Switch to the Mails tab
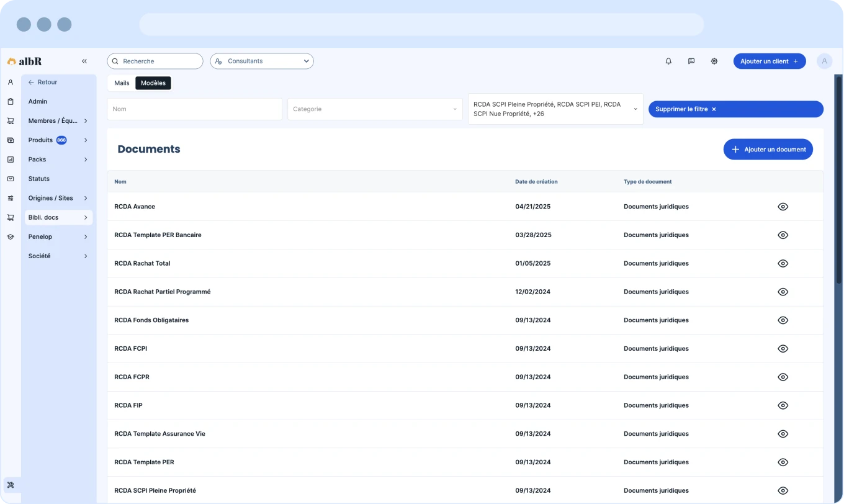This screenshot has height=504, width=844. (x=122, y=83)
